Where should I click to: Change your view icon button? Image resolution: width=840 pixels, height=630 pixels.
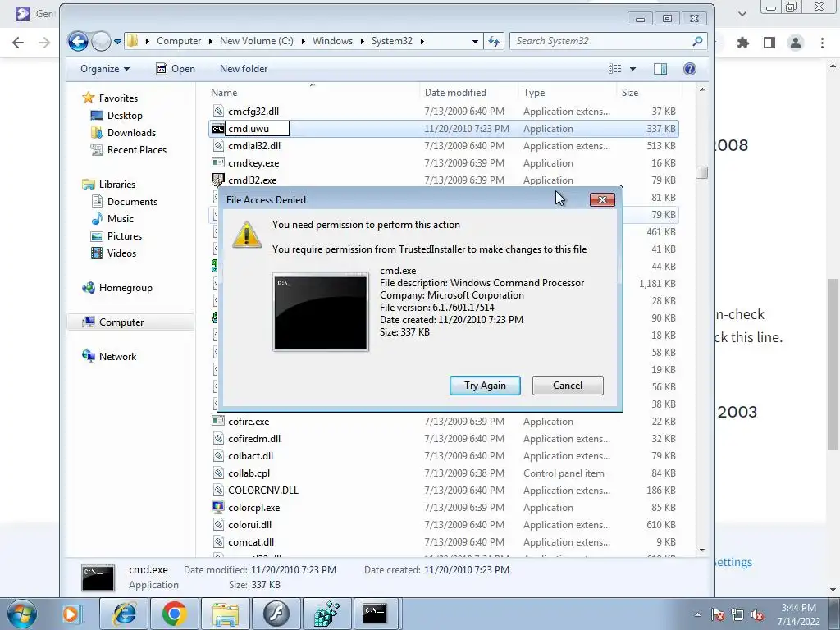click(x=615, y=69)
